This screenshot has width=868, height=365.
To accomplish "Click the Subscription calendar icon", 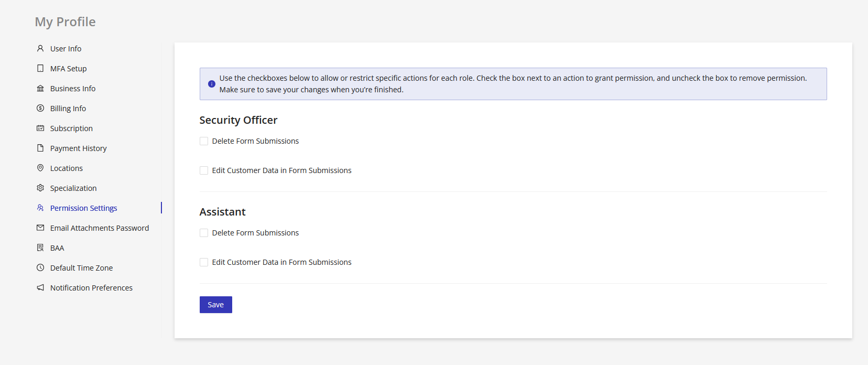I will click(40, 128).
